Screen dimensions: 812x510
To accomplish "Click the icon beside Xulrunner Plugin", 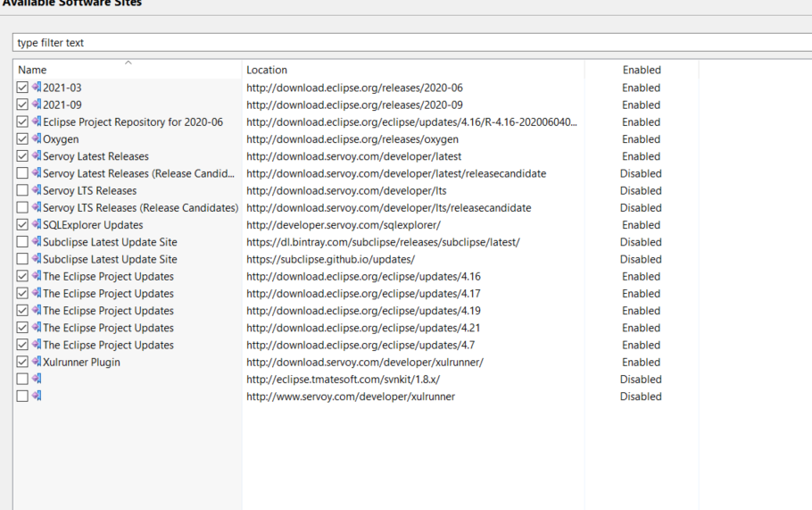I will coord(37,361).
